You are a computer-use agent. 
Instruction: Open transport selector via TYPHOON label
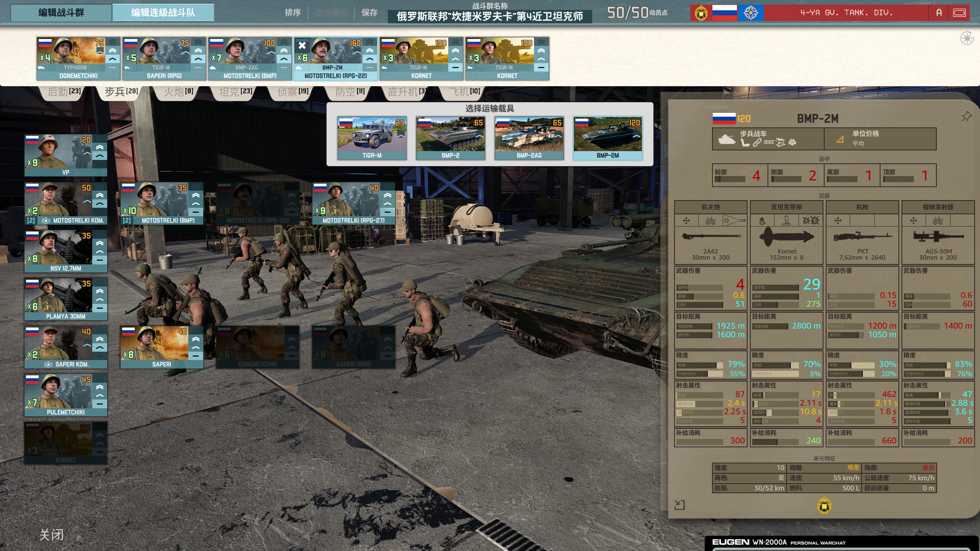coord(75,68)
